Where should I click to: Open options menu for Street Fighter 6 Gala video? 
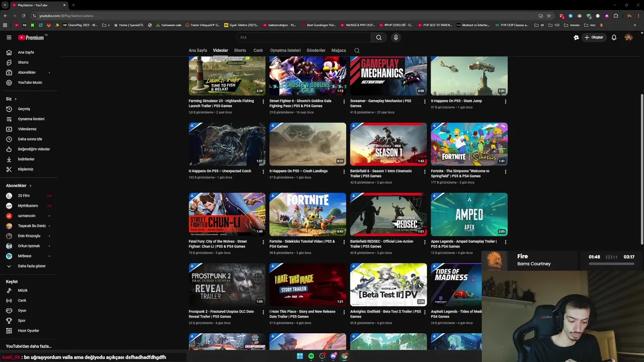tap(344, 102)
